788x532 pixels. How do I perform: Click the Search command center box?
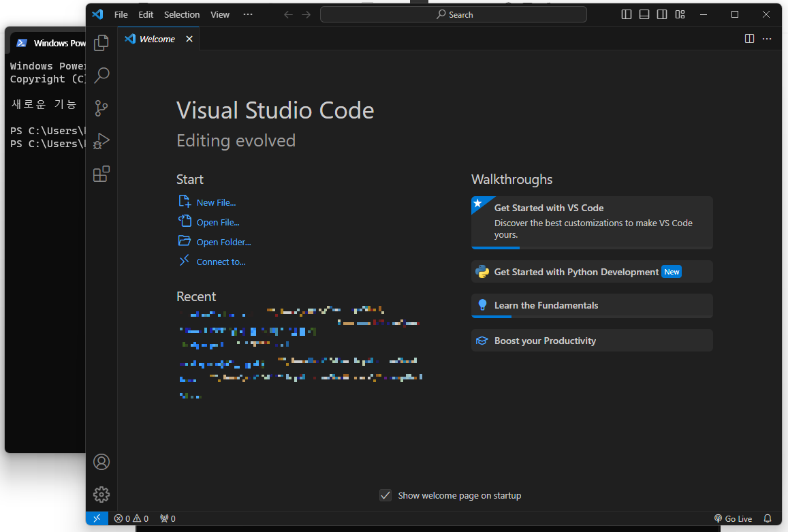tap(454, 14)
